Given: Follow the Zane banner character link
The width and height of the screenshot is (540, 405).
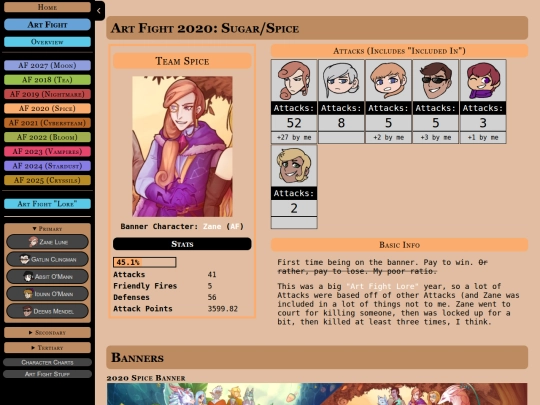Looking at the screenshot, I should [212, 226].
